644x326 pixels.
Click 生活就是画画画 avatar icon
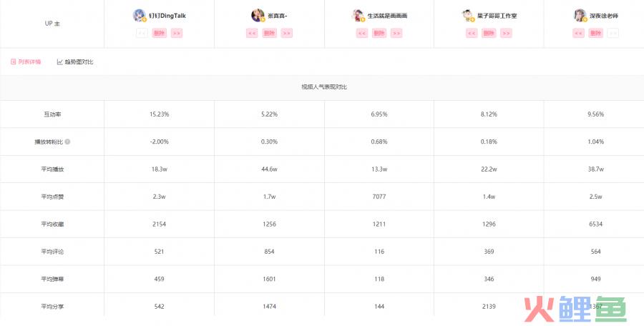[358, 15]
